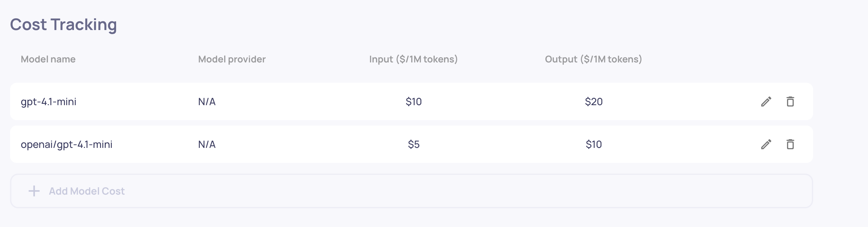Click the $20 output cost value
The height and width of the screenshot is (227, 868).
[594, 101]
